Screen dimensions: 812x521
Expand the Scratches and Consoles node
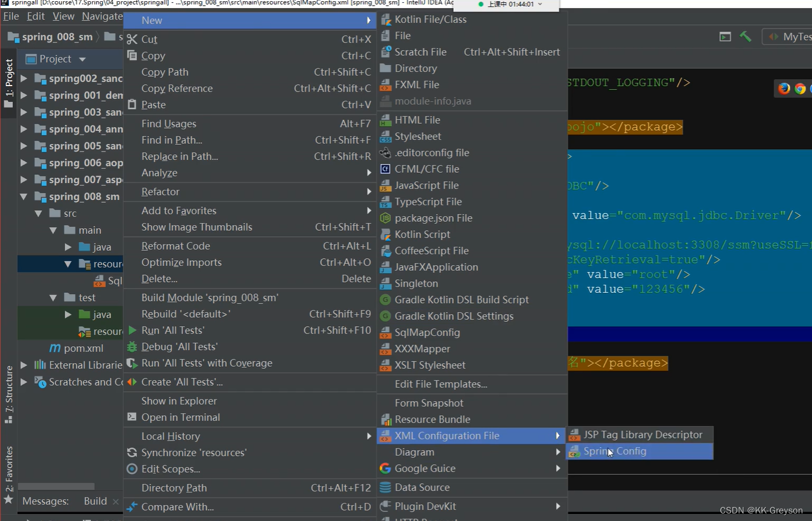24,382
